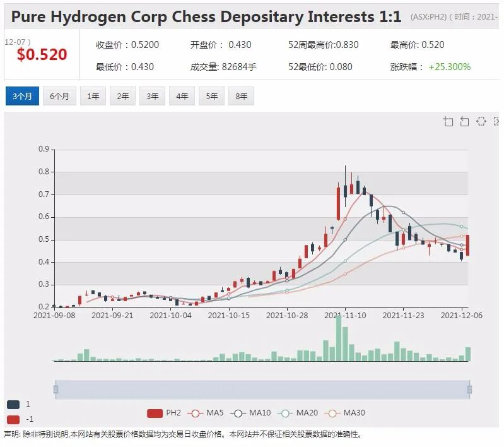Click the 最低价：0.430 value

[125, 67]
